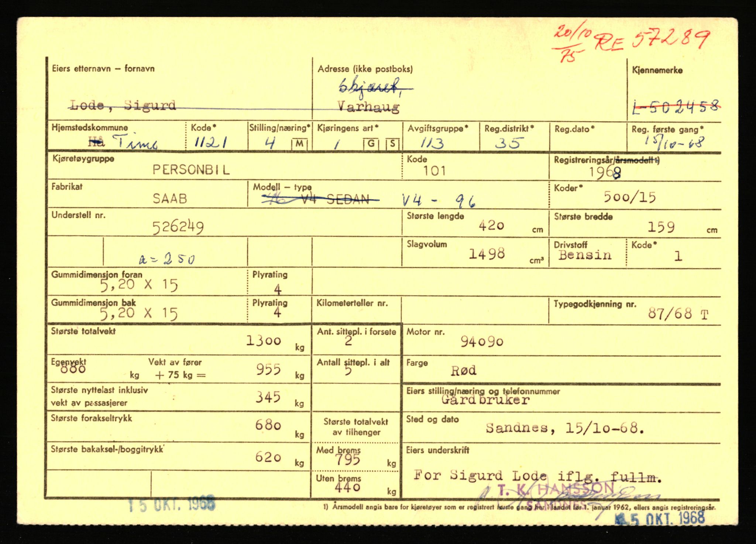
Task: Click the place and date Sandnes, 15/10-68
Action: [x=565, y=428]
